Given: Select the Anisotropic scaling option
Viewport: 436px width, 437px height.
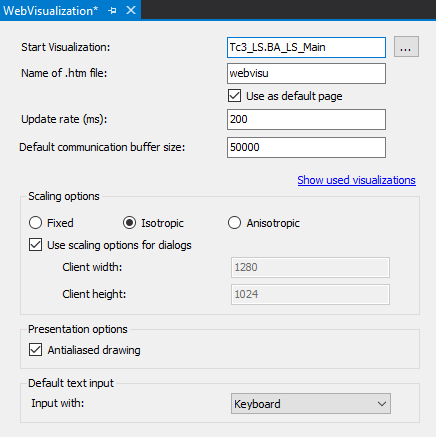Looking at the screenshot, I should pos(234,223).
